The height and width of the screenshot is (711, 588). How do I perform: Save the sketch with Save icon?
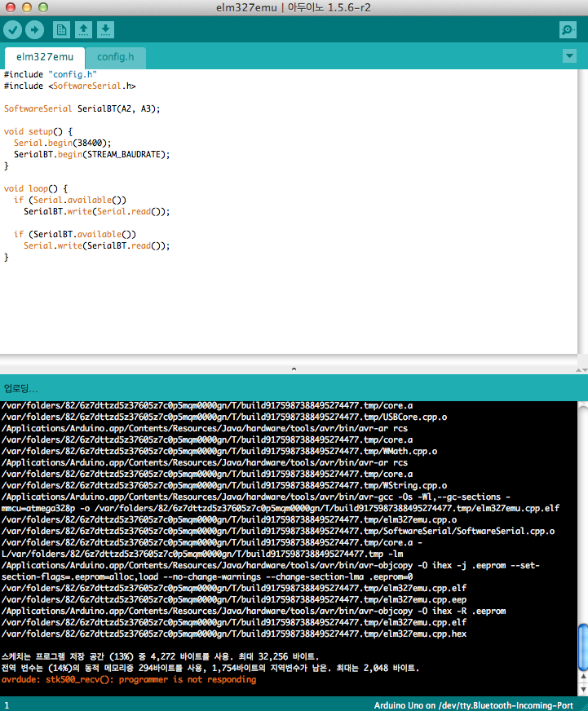click(105, 30)
